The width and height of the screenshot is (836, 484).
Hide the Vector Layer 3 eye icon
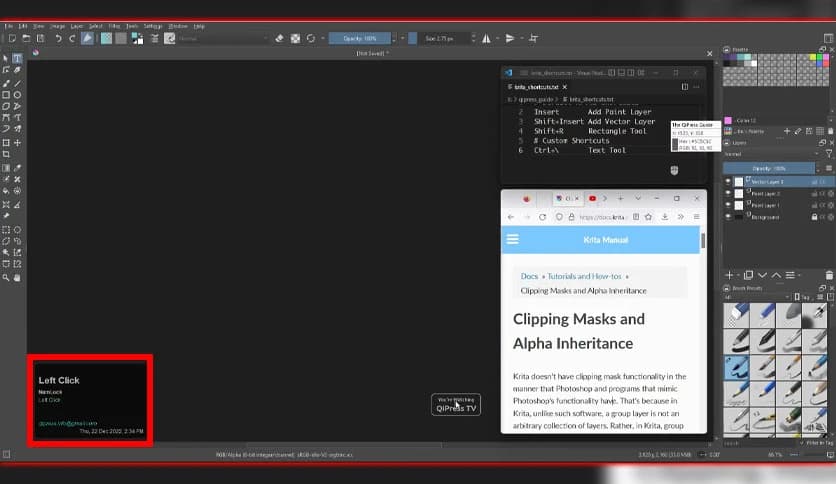(x=728, y=182)
